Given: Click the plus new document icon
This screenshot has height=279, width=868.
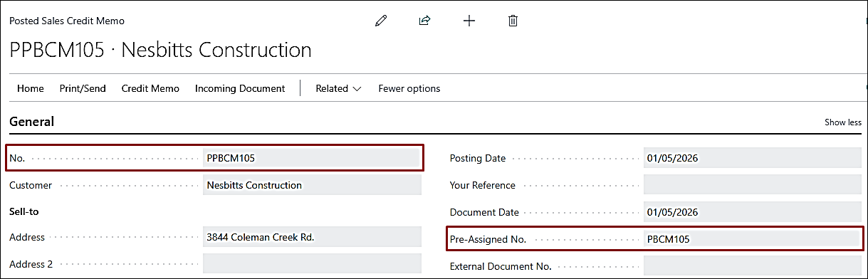Looking at the screenshot, I should pos(469,21).
